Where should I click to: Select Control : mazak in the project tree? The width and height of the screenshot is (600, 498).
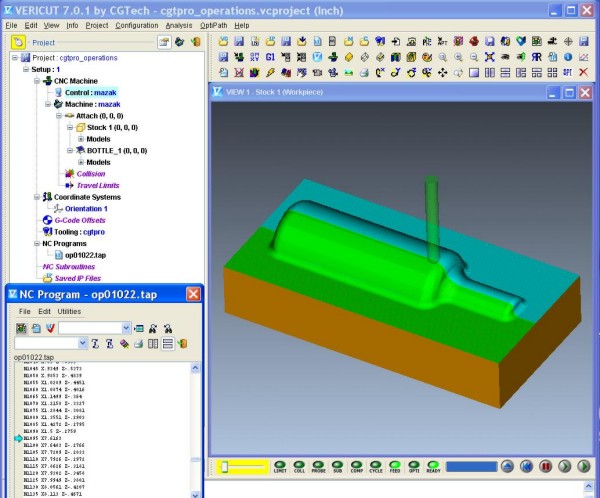[x=90, y=93]
